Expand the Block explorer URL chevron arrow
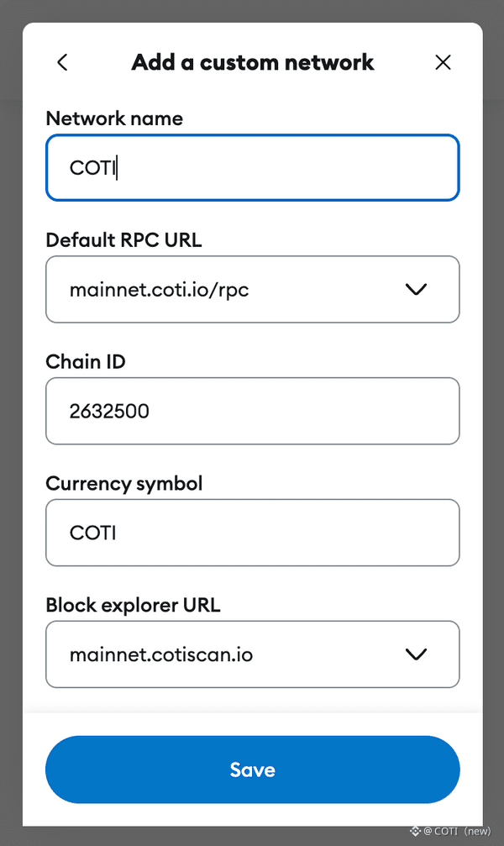Viewport: 504px width, 846px height. pyautogui.click(x=416, y=654)
